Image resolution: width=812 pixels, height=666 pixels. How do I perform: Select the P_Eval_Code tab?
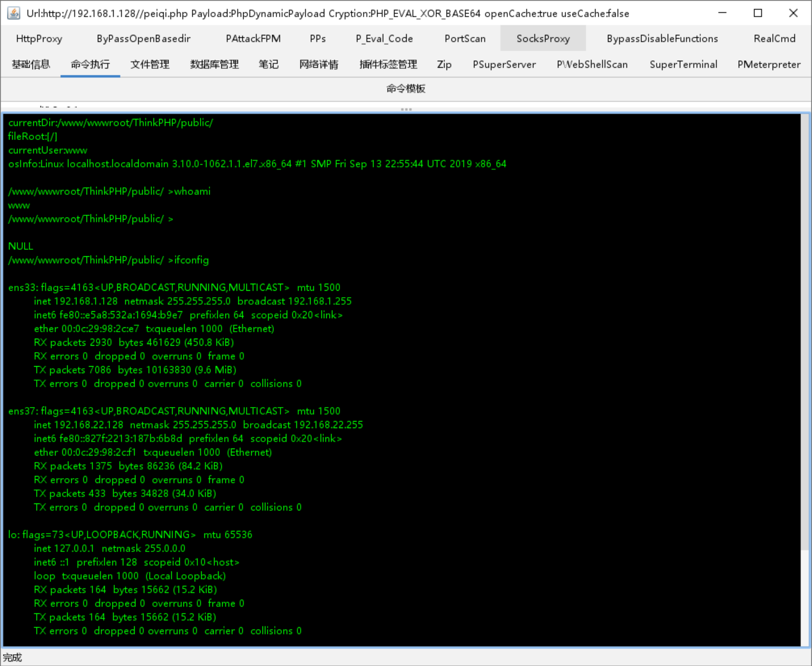384,39
